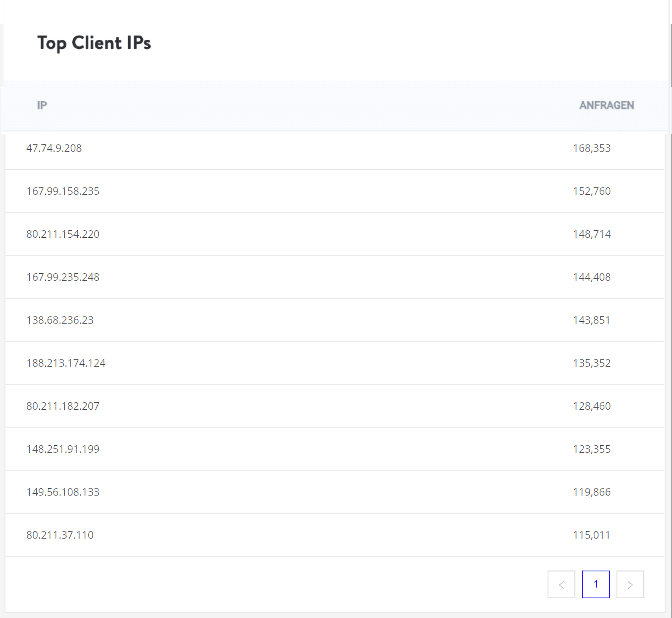This screenshot has width=672, height=618.
Task: Select the IP address 167.99.158.235
Action: tap(63, 191)
